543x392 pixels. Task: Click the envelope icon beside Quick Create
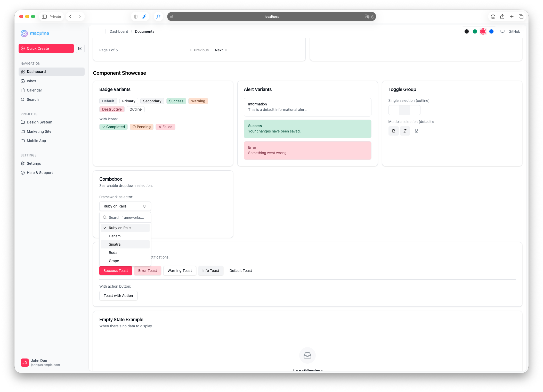(80, 48)
